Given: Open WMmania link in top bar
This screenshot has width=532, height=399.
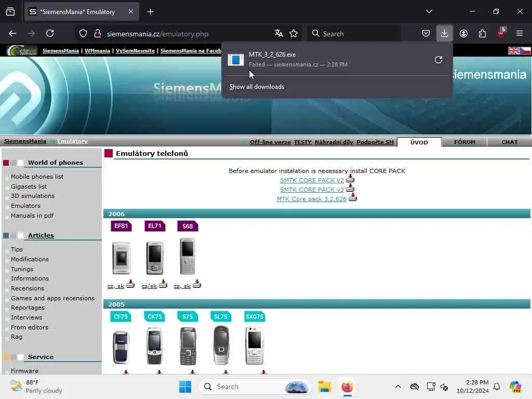Looking at the screenshot, I should [x=97, y=51].
